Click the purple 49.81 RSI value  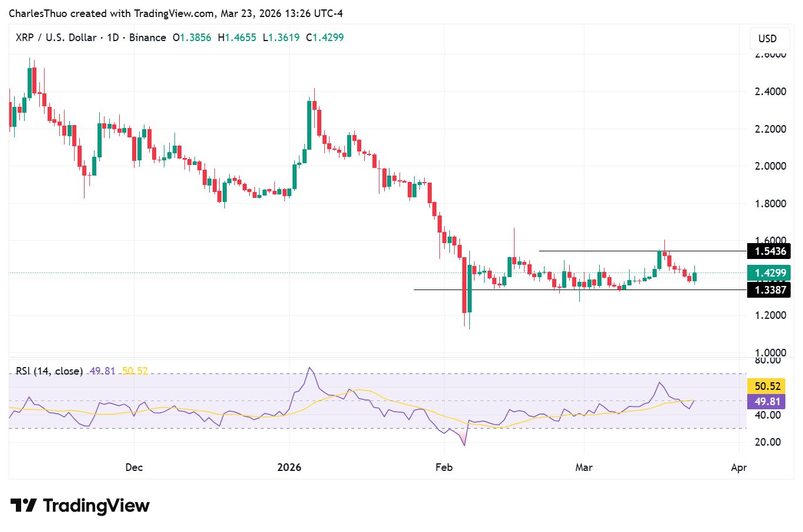(100, 371)
